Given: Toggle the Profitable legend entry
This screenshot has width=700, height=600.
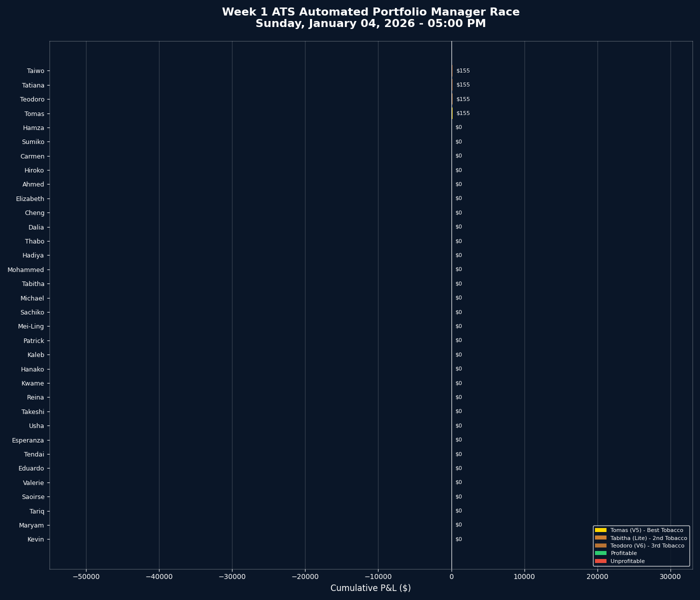Looking at the screenshot, I should [623, 553].
